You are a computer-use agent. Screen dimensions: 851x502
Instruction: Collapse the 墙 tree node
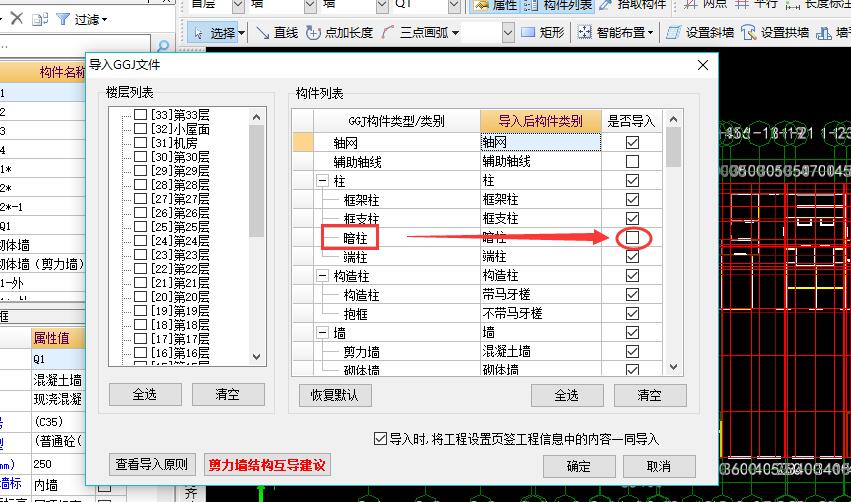click(322, 333)
